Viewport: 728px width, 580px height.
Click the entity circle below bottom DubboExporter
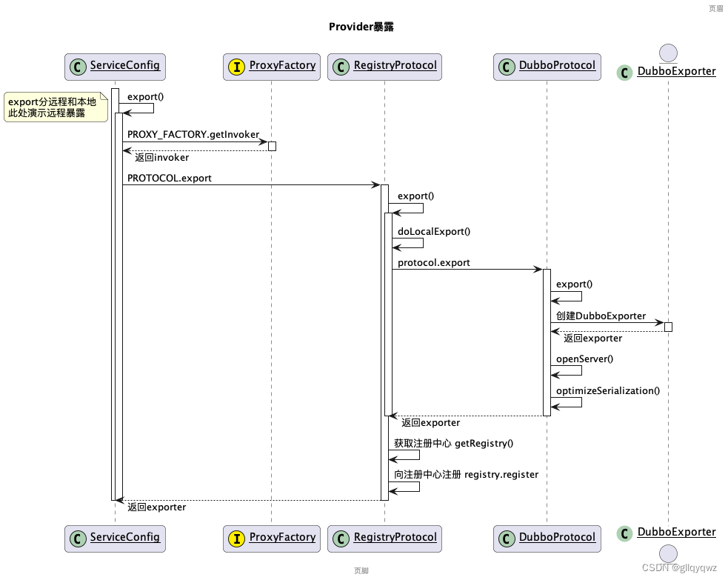click(668, 553)
